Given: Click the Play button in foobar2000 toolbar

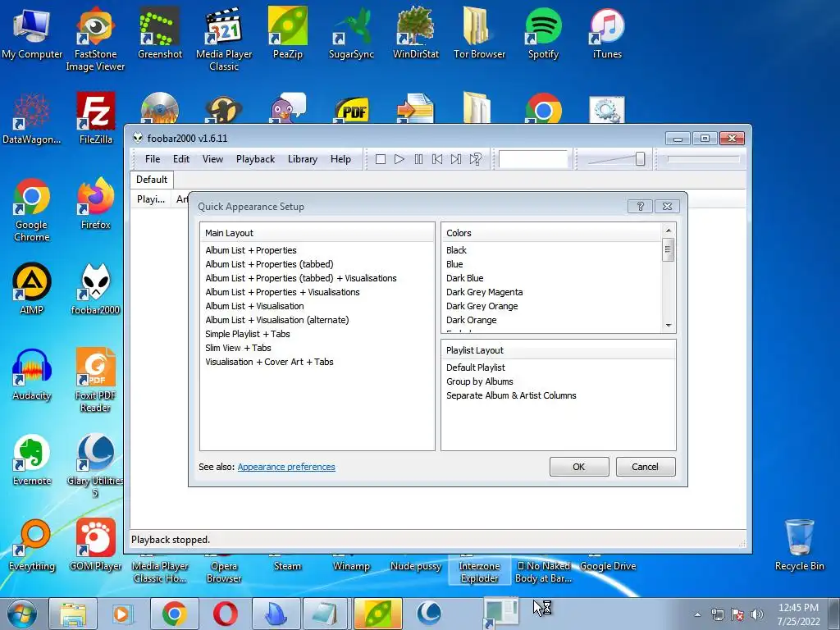Looking at the screenshot, I should pyautogui.click(x=399, y=159).
